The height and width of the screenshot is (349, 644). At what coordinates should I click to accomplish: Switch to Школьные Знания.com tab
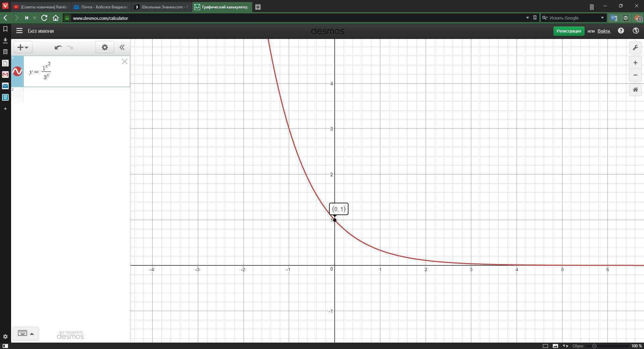click(162, 7)
